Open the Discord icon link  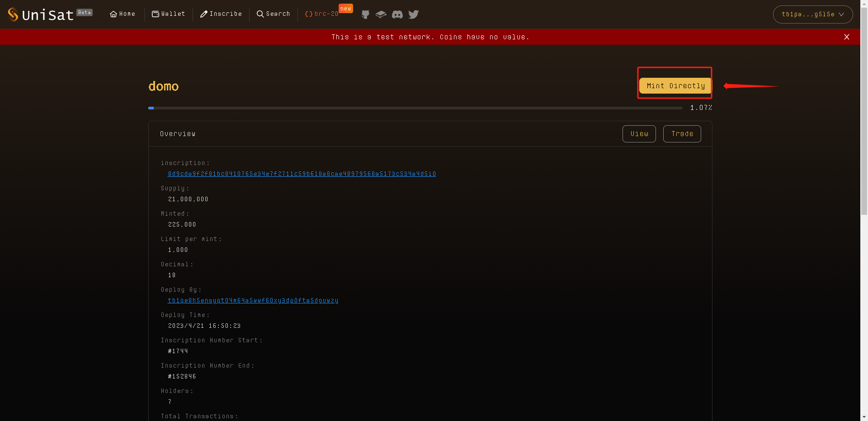[x=397, y=14]
